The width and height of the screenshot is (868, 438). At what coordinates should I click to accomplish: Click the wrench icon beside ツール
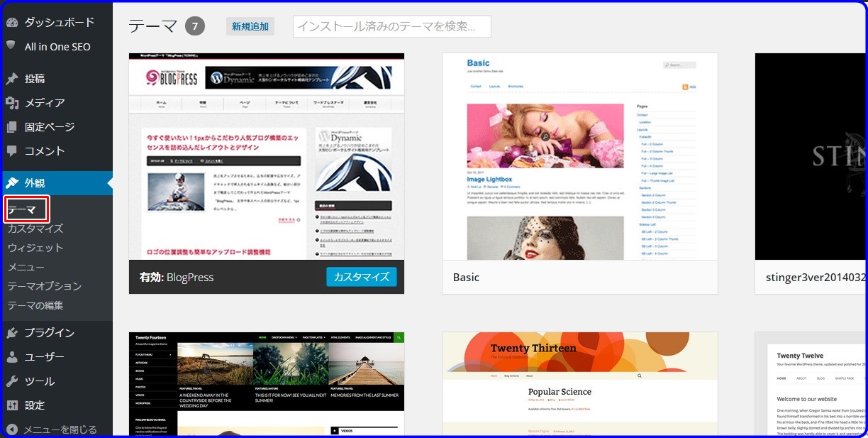[x=11, y=381]
